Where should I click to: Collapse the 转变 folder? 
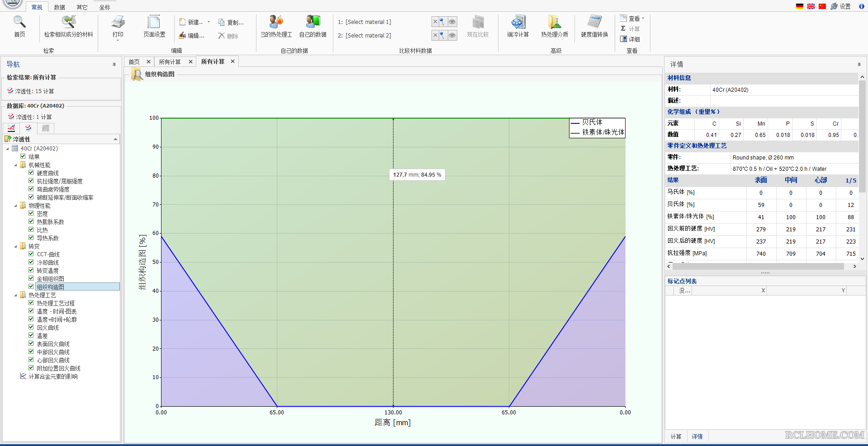15,246
